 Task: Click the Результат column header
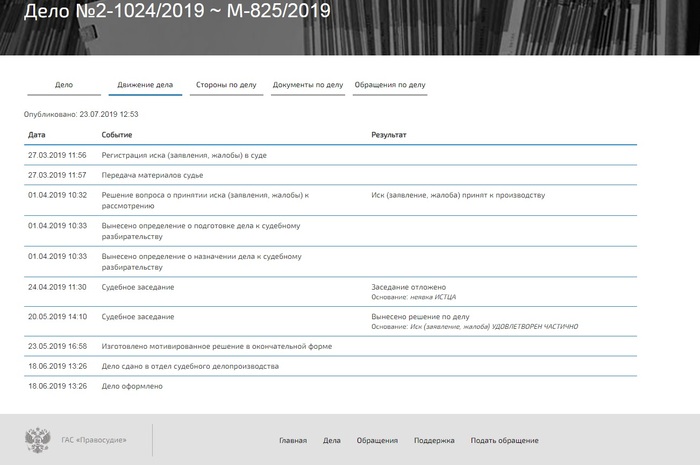pyautogui.click(x=389, y=135)
